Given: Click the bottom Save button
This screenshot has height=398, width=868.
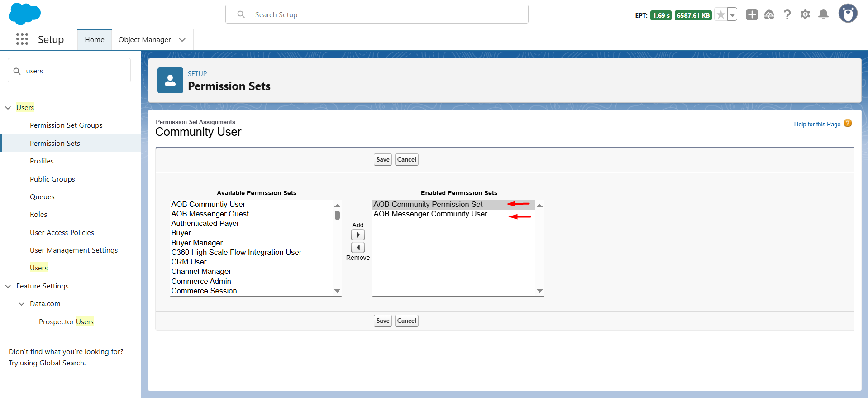Looking at the screenshot, I should tap(383, 321).
